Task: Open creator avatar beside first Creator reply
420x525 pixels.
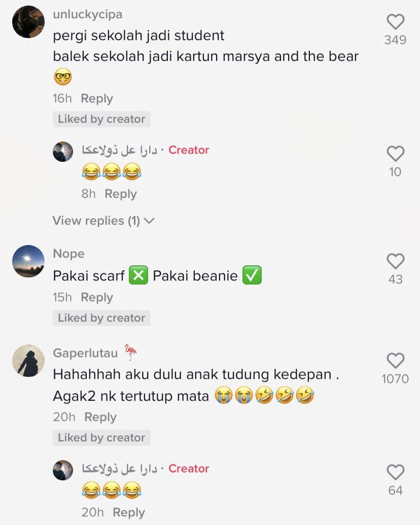Action: 63,152
